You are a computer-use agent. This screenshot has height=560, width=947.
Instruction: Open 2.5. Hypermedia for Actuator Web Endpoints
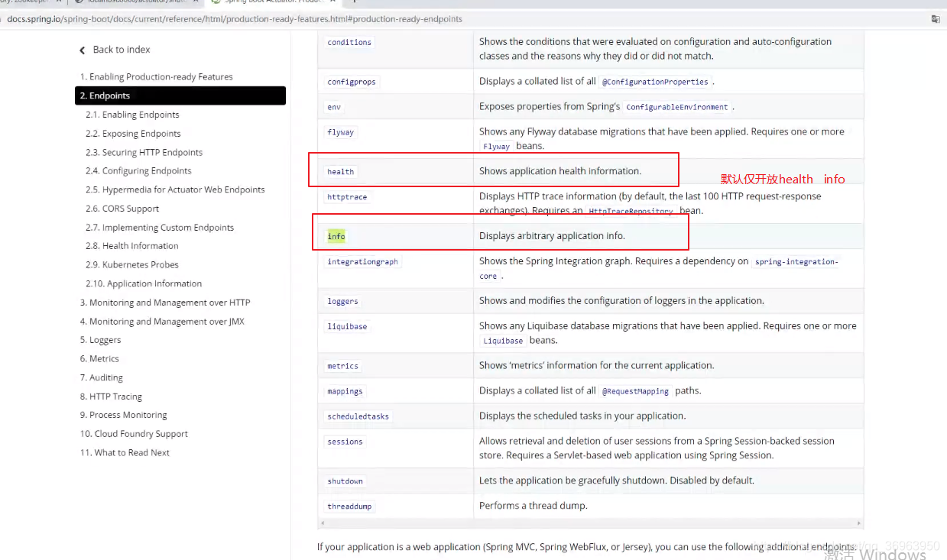coord(175,189)
